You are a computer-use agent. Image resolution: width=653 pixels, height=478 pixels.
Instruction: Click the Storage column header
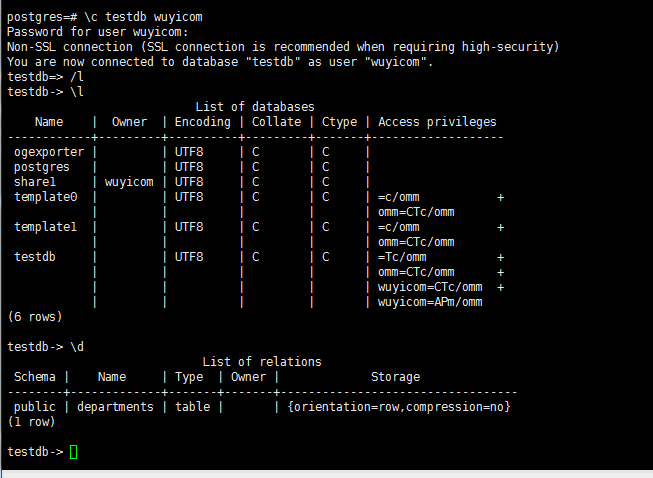(x=395, y=377)
